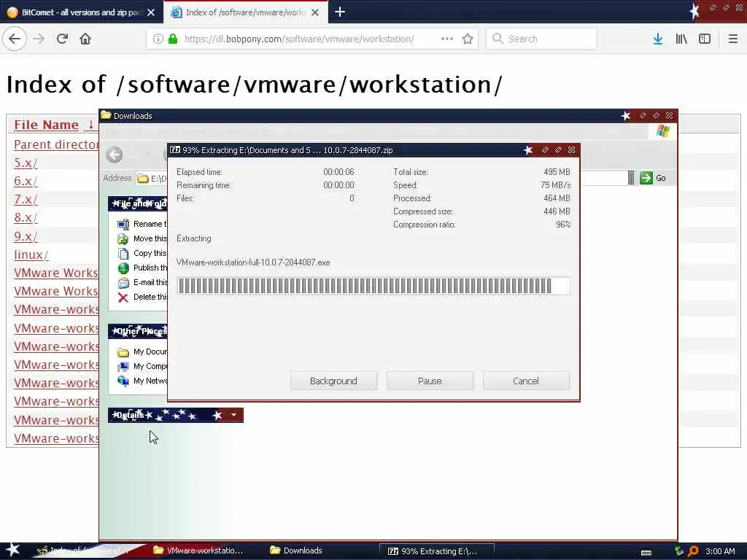The image size is (747, 560).
Task: Click the green network tray icon
Action: (679, 551)
